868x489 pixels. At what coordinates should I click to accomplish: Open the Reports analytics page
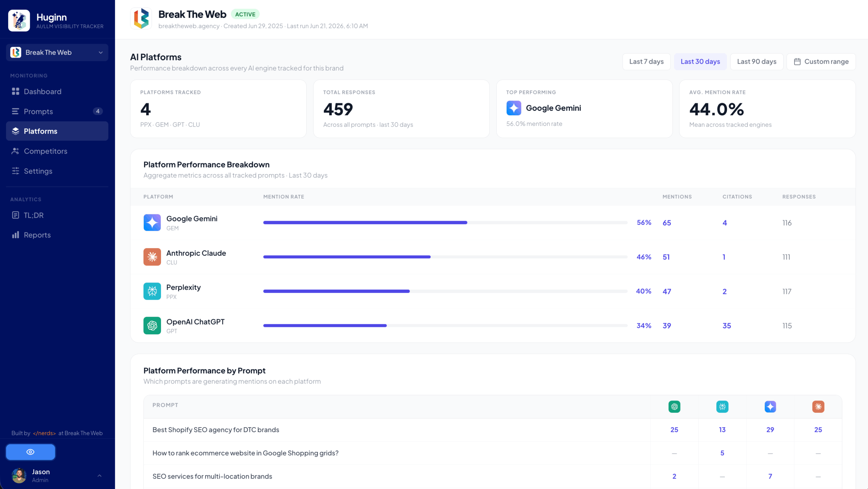57,235
